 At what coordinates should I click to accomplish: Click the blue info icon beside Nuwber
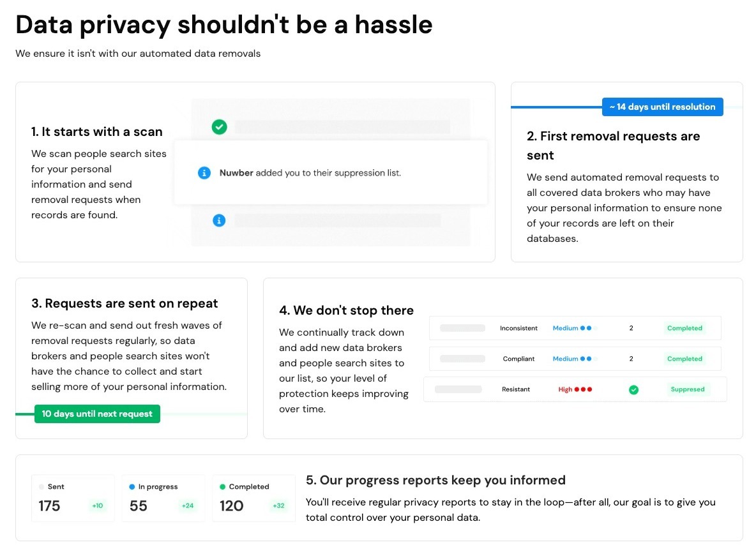(x=204, y=173)
